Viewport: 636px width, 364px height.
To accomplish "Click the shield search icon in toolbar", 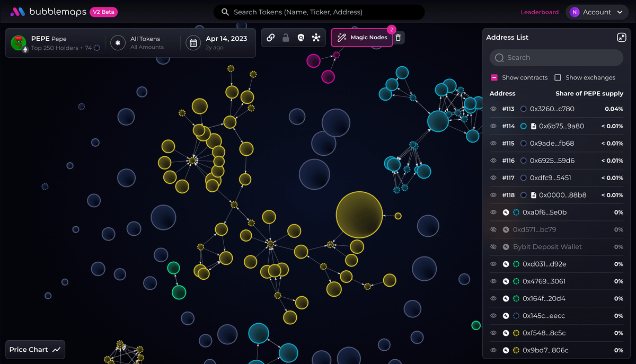I will [301, 38].
